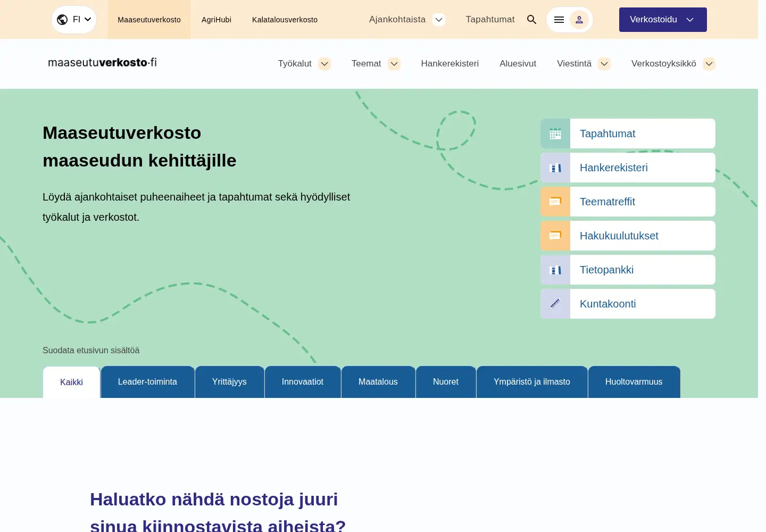Select the Yrittäjyys filter tab
This screenshot has height=532, width=766.
229,382
